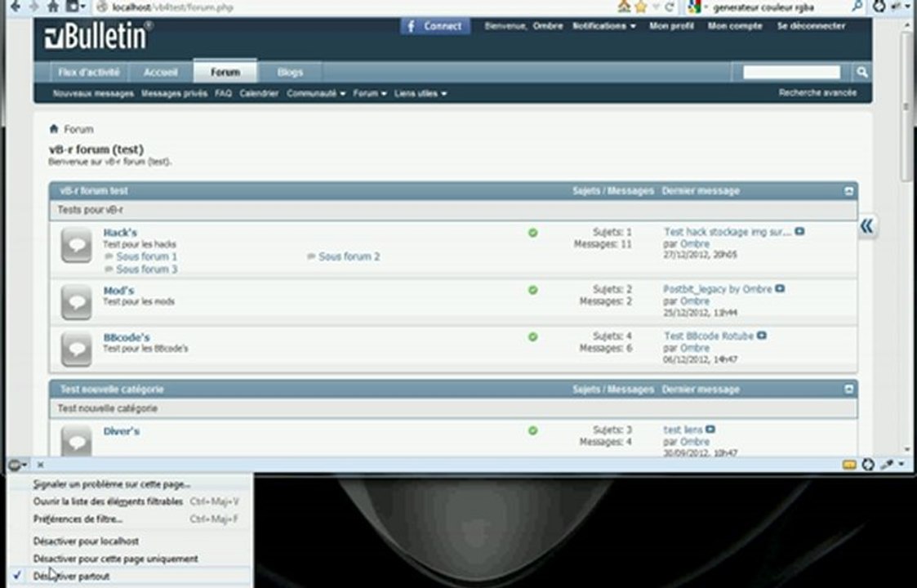Bookmark this page with the star icon
This screenshot has width=917, height=588.
tap(642, 7)
